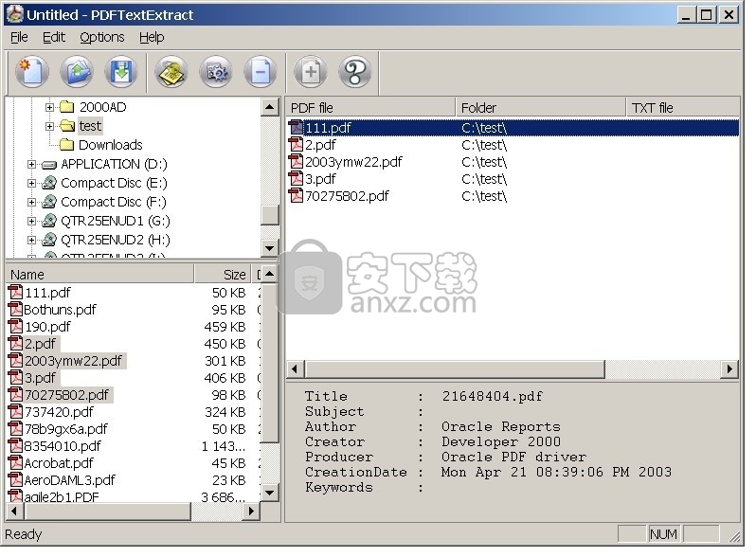Click the folder tree vertical scrollbar thumb
This screenshot has width=756, height=557.
pyautogui.click(x=269, y=215)
